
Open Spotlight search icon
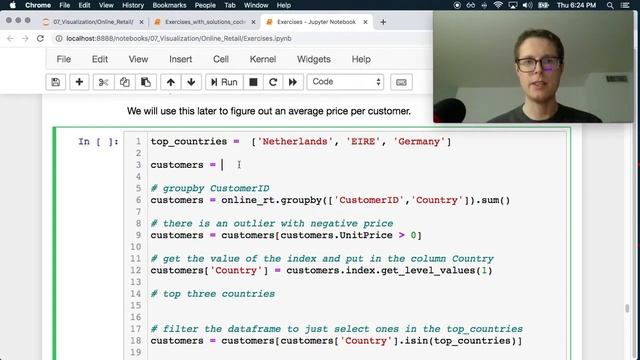point(610,5)
